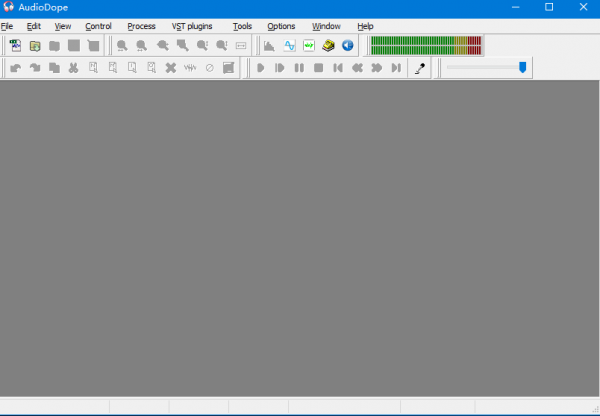600x416 pixels.
Task: Click the fit-width double arrow icon
Action: 241,46
